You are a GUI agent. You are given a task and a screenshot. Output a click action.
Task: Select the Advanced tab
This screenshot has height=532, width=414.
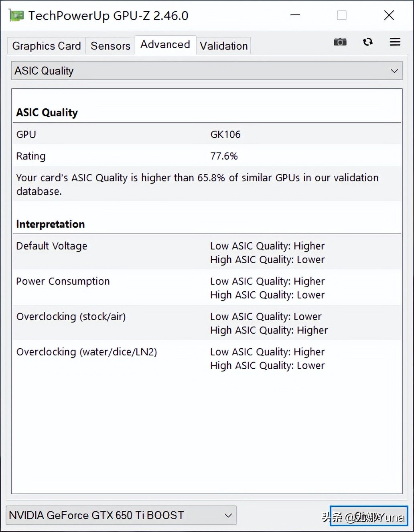165,45
